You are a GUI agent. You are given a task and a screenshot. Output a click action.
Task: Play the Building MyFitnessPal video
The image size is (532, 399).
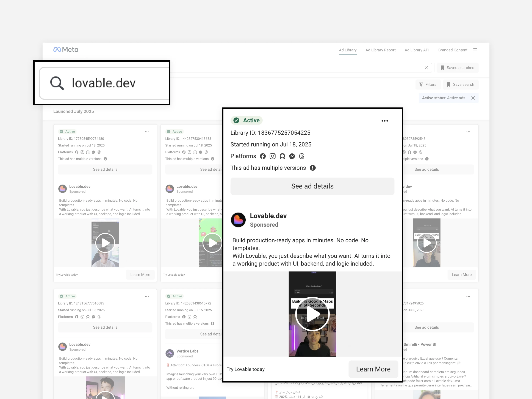click(426, 243)
